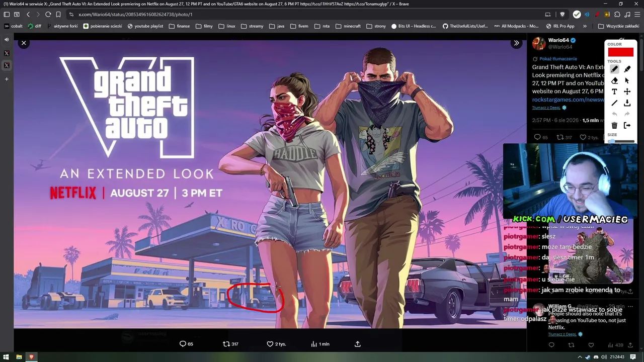Select the eraser tool
The width and height of the screenshot is (644, 362).
pyautogui.click(x=614, y=80)
